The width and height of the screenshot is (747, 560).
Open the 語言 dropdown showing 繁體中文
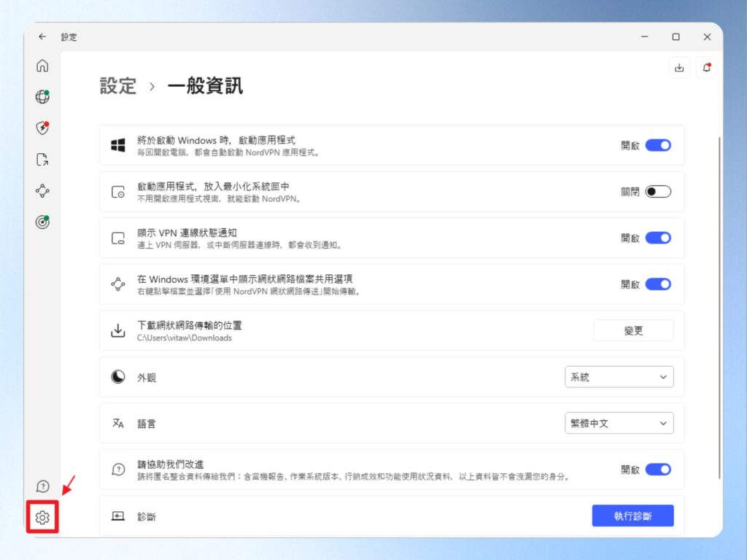coord(619,424)
